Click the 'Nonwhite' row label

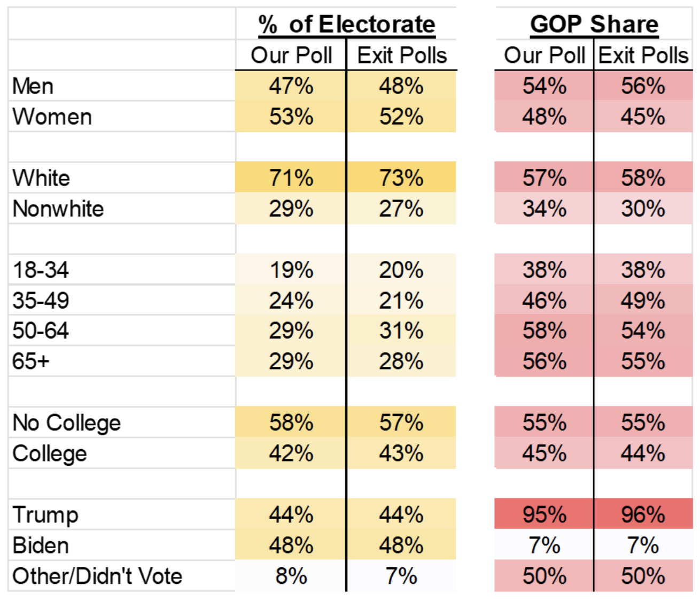click(58, 209)
